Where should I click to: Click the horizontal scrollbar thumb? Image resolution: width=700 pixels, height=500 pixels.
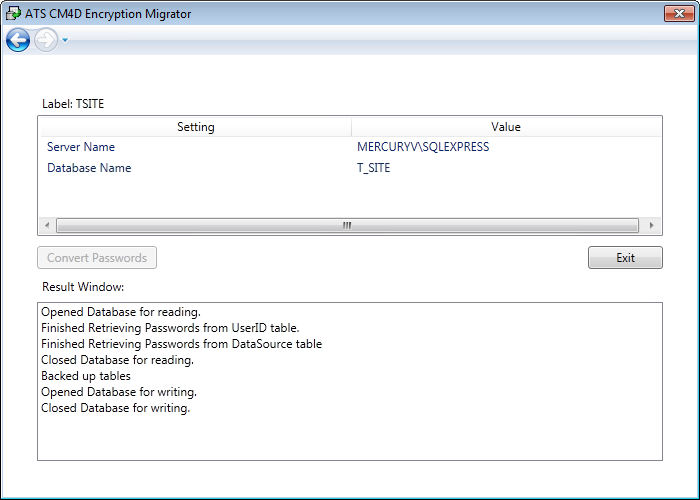coord(347,226)
